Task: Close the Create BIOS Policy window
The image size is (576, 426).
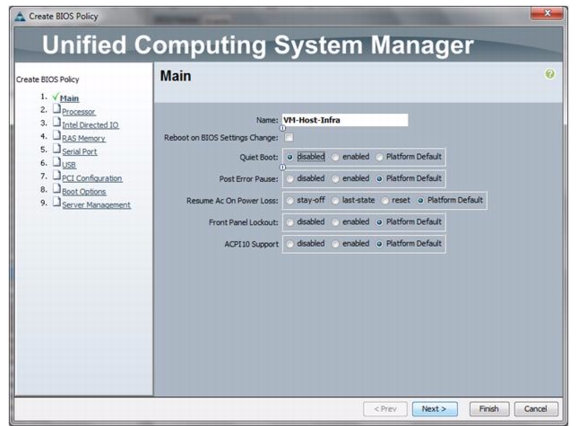Action: pos(547,14)
